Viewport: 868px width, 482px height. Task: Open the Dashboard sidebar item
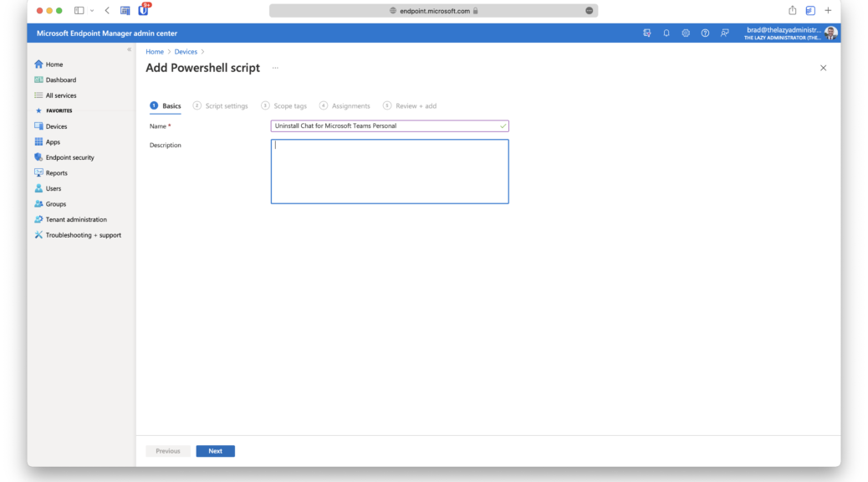pyautogui.click(x=55, y=79)
